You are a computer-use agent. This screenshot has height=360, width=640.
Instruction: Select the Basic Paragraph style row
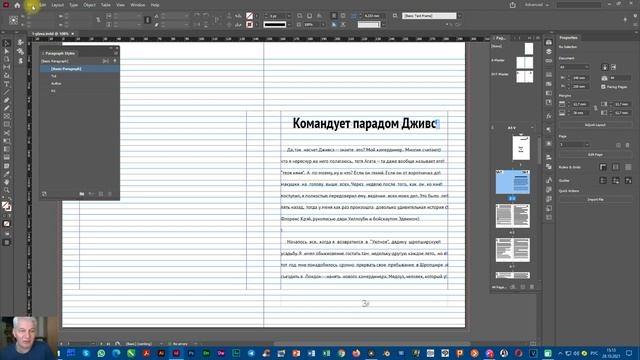pyautogui.click(x=80, y=69)
